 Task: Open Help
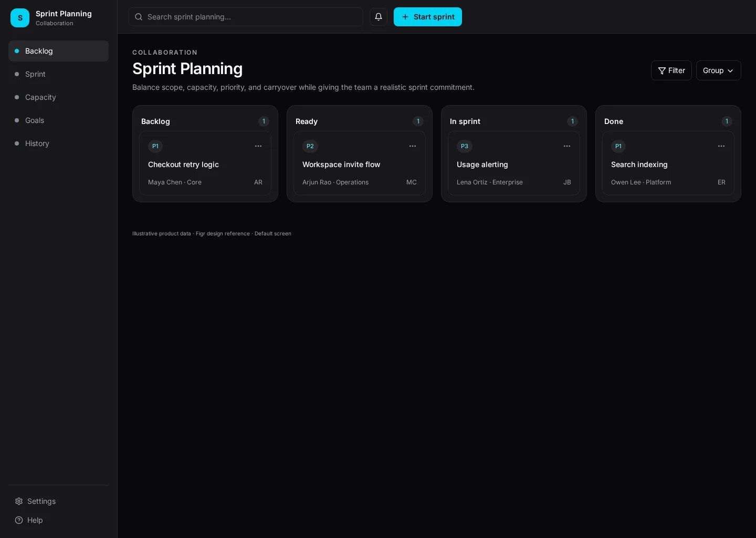(x=58, y=520)
